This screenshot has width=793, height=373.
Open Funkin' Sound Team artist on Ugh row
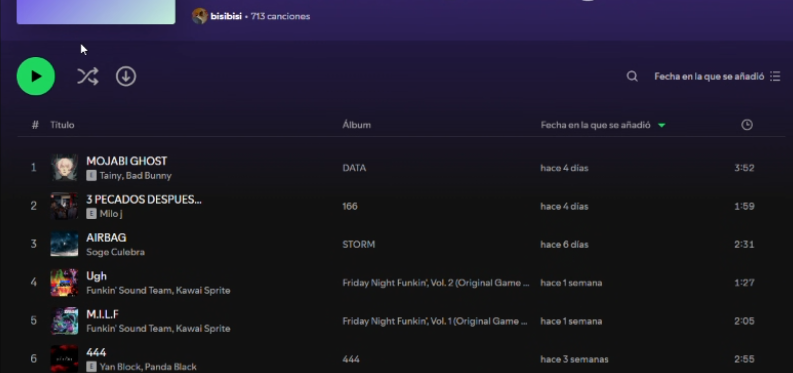128,291
